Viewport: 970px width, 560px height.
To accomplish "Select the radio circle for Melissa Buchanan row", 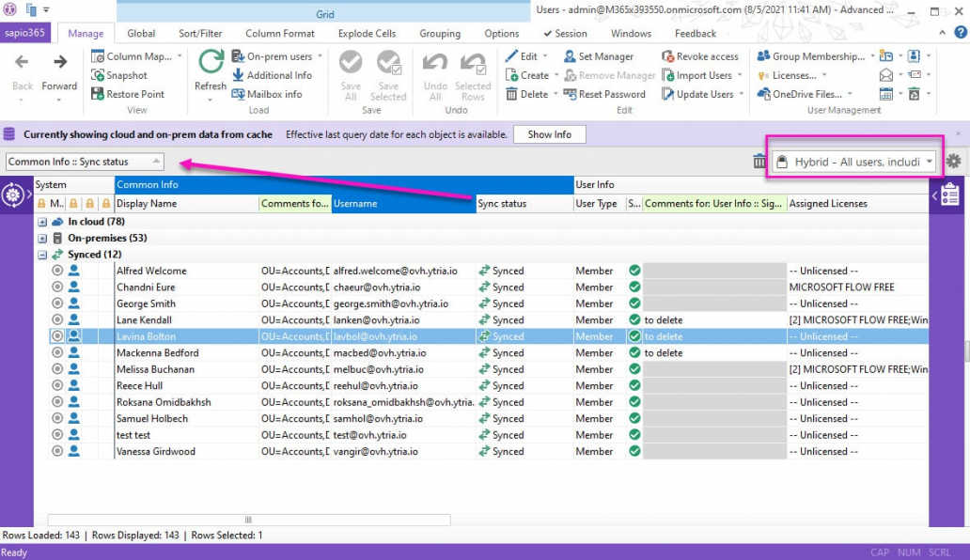I will click(57, 369).
